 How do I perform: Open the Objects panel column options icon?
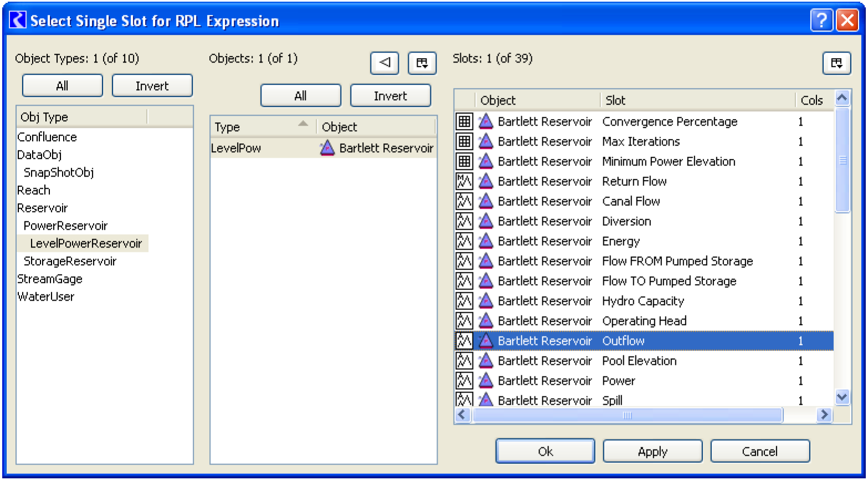(422, 63)
